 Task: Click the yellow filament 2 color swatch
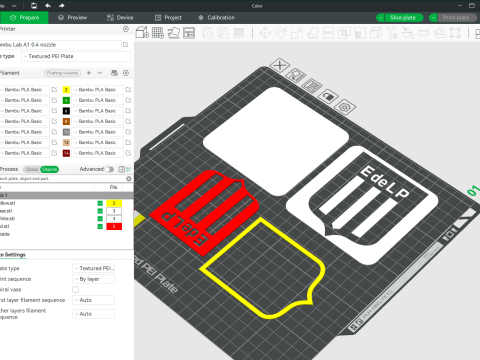click(66, 90)
